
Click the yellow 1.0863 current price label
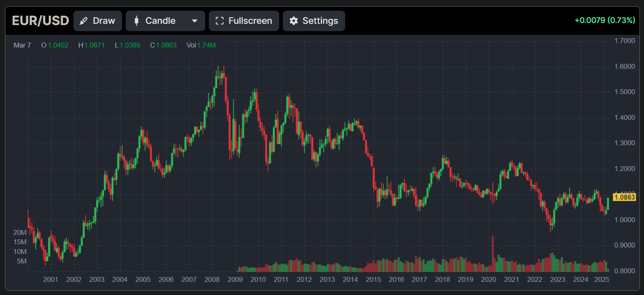[x=624, y=198]
